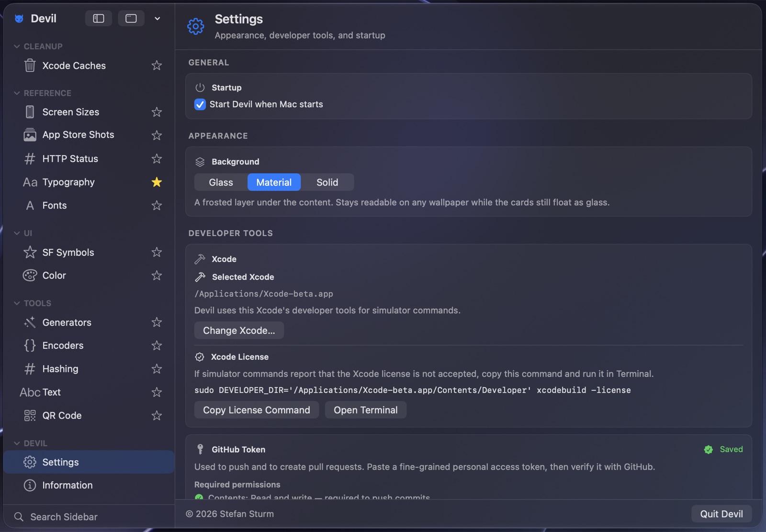This screenshot has height=532, width=766.
Task: Click the Background layers icon
Action: point(200,162)
